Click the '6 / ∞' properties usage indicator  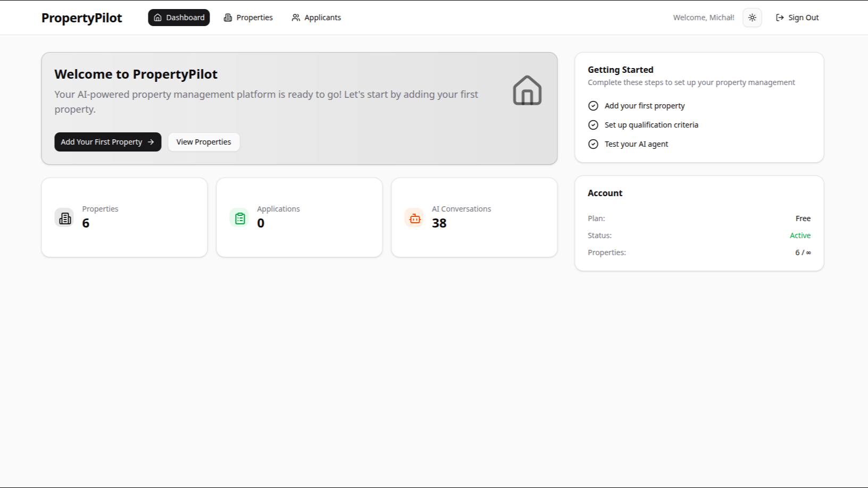coord(803,252)
